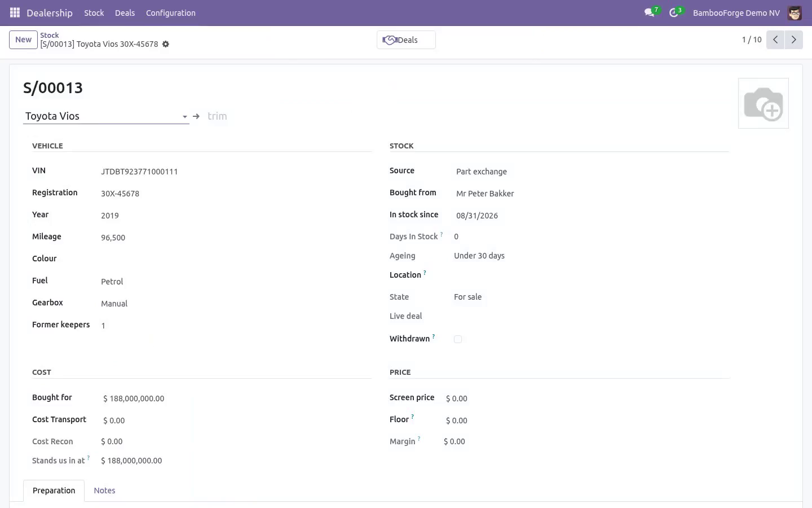Toggle the Withdrawn checkbox
Screen dimensions: 812x508
tap(458, 339)
